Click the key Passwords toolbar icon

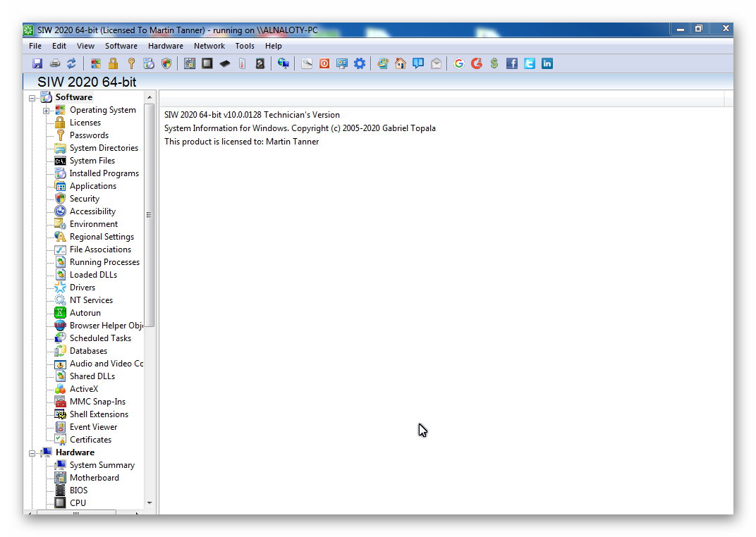(131, 63)
